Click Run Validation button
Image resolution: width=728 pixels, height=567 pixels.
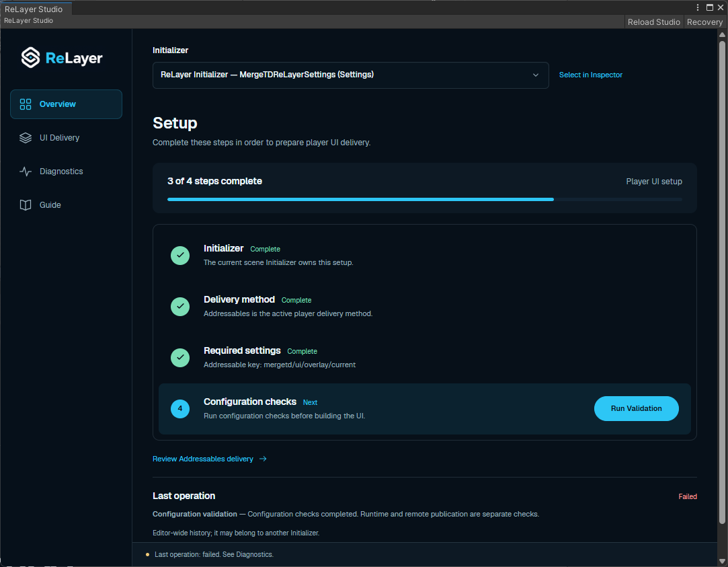(636, 409)
